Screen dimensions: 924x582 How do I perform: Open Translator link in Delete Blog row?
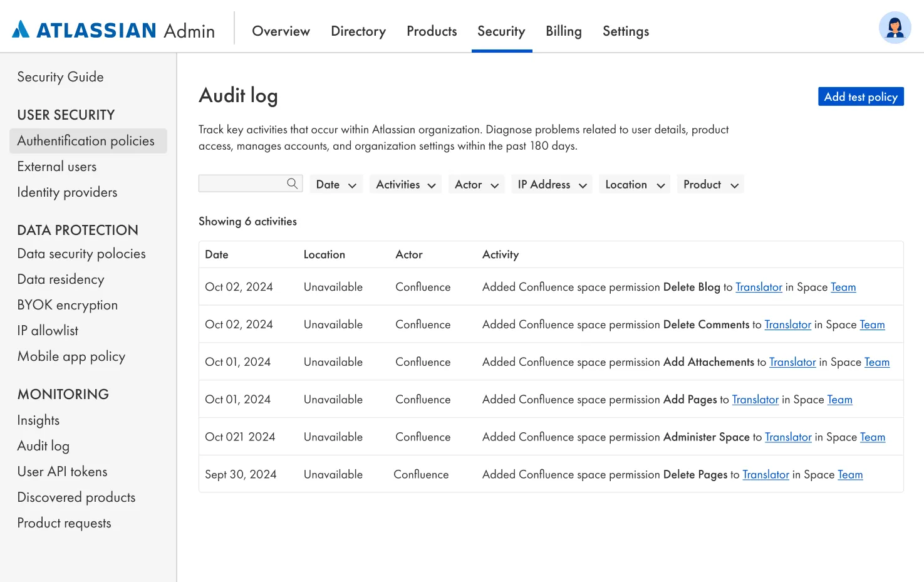[759, 287]
